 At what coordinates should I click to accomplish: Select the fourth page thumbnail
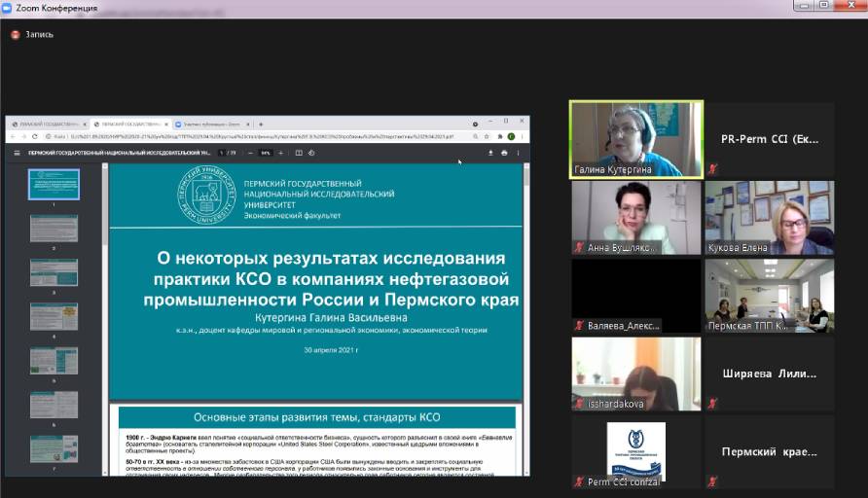(54, 316)
